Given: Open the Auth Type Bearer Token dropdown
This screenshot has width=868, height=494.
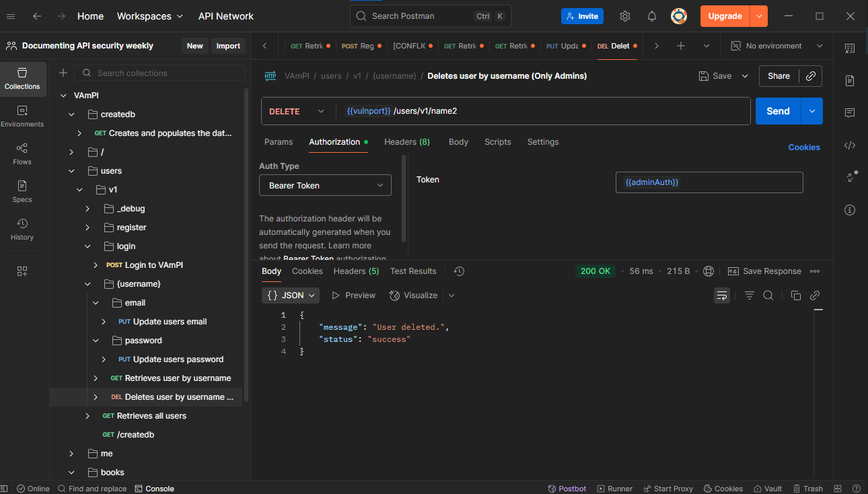Looking at the screenshot, I should pos(325,185).
